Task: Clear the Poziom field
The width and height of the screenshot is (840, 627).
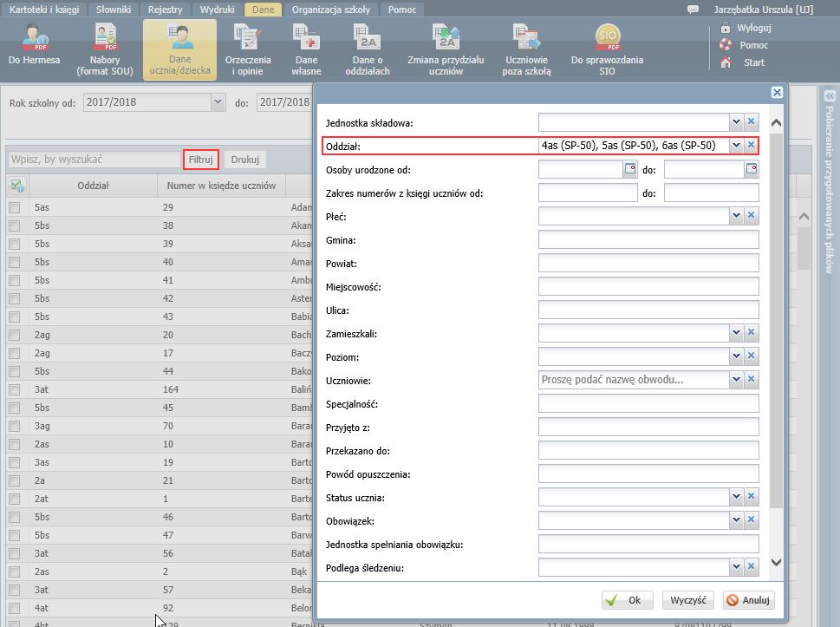Action: (x=751, y=356)
